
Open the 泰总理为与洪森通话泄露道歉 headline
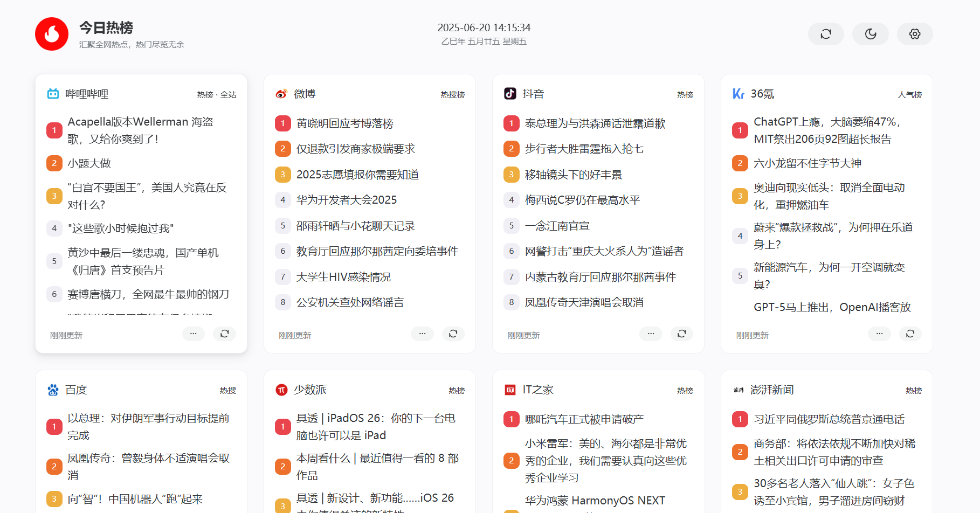(595, 123)
